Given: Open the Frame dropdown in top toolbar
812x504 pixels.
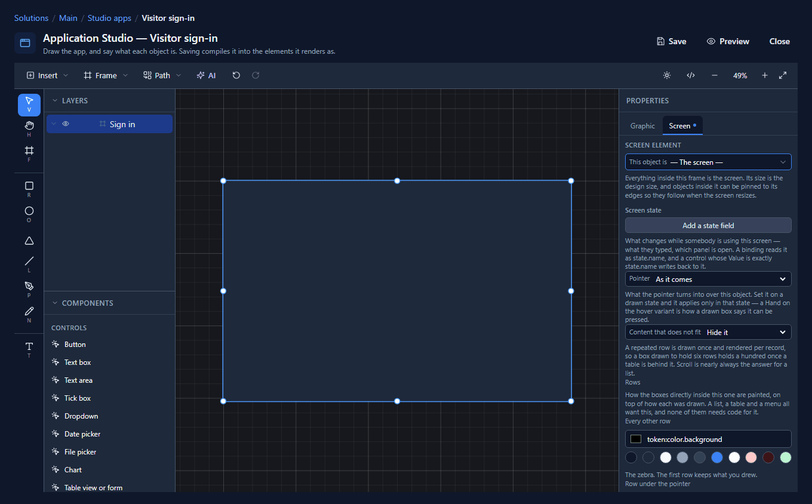Looking at the screenshot, I should click(x=106, y=75).
